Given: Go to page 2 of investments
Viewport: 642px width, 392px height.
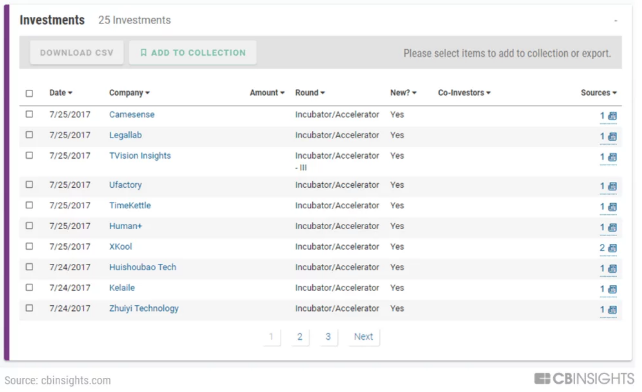Looking at the screenshot, I should 300,337.
